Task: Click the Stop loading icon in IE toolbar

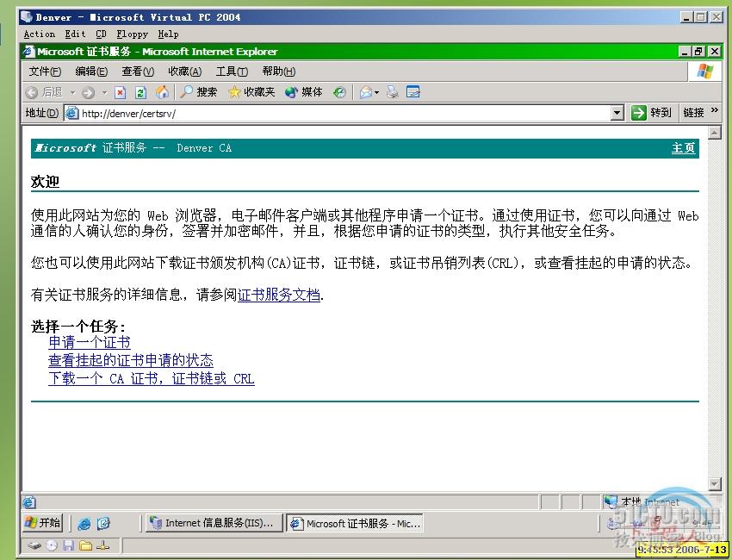Action: 120,92
